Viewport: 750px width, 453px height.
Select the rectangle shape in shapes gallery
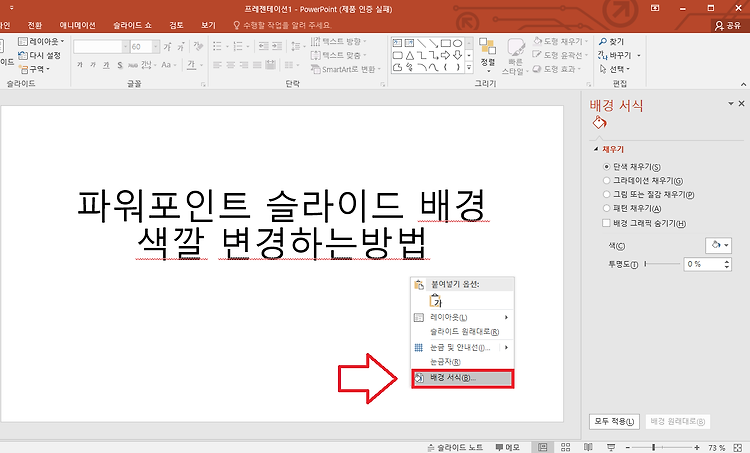(445, 43)
